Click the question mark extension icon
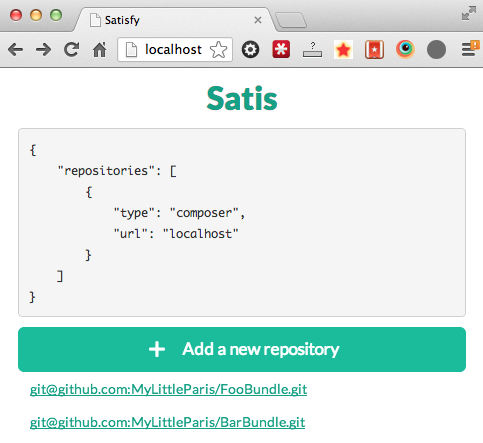The width and height of the screenshot is (483, 443). pyautogui.click(x=312, y=50)
